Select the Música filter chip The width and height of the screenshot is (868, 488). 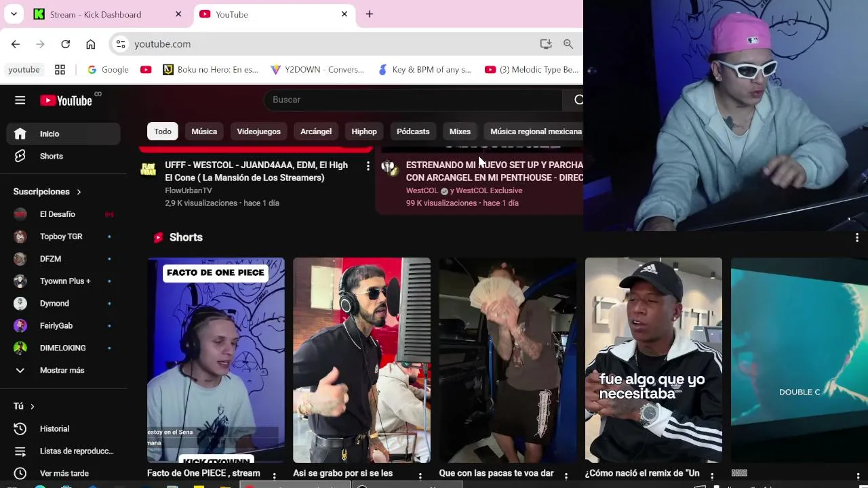[x=204, y=131]
